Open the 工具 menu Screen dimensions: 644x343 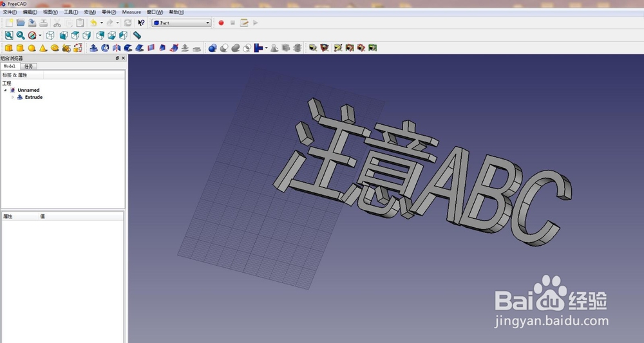coord(71,12)
